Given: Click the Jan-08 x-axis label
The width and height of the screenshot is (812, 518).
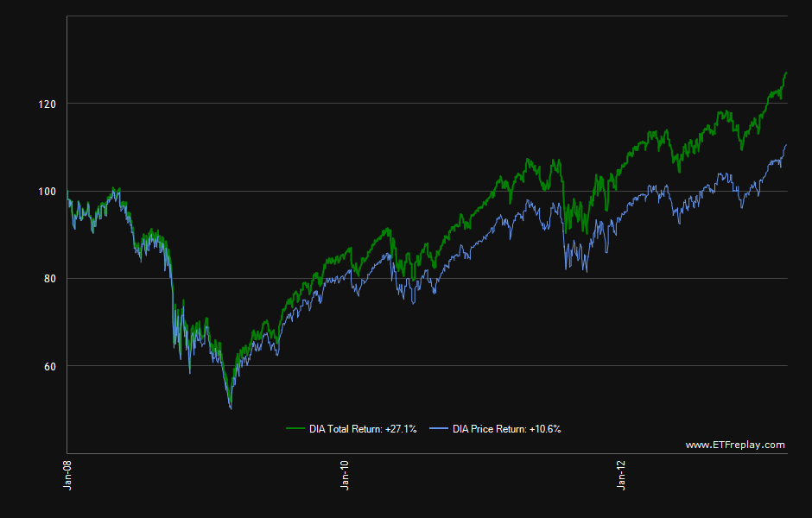Looking at the screenshot, I should pyautogui.click(x=67, y=475).
